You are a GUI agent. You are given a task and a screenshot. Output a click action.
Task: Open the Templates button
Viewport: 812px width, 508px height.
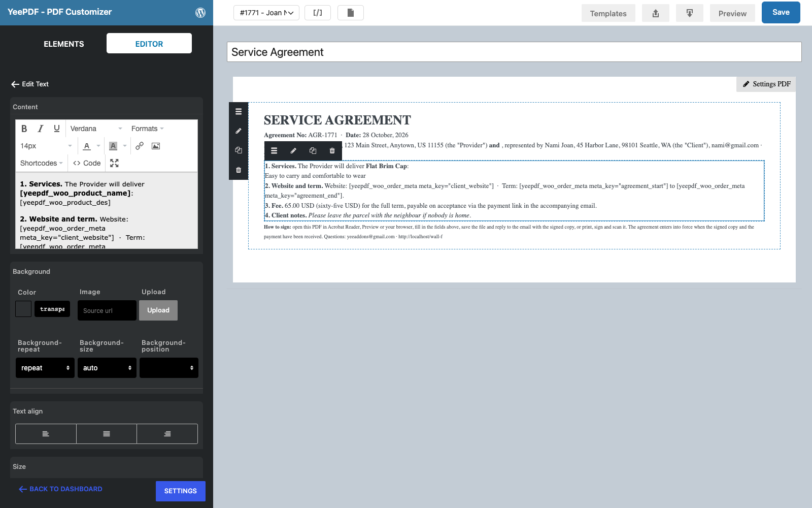click(x=608, y=13)
